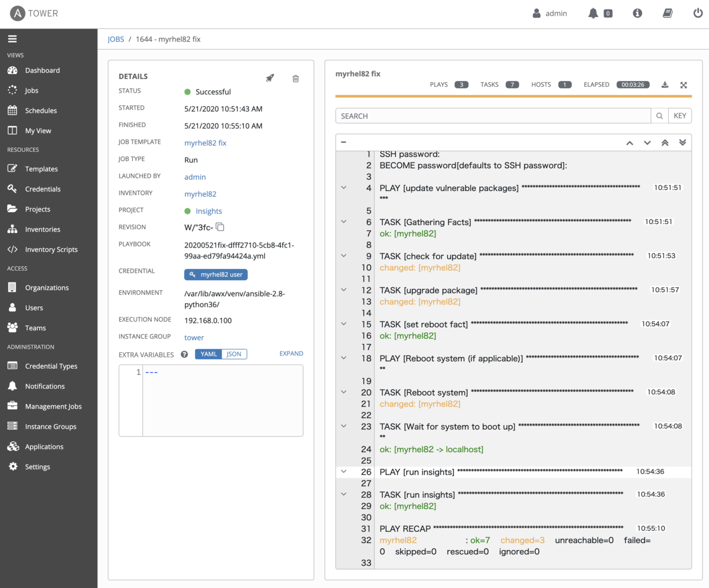
Task: Open the admin launched-by link
Action: [x=195, y=177]
